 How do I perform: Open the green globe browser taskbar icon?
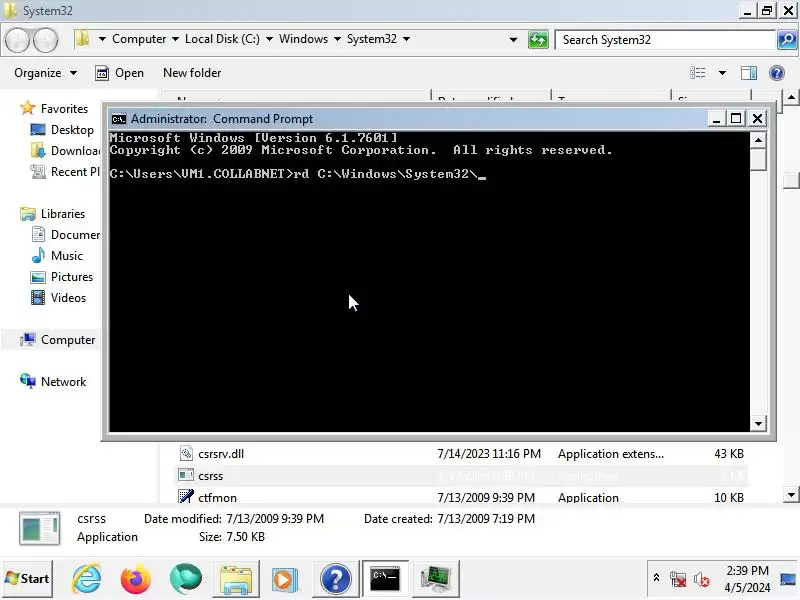tap(185, 579)
